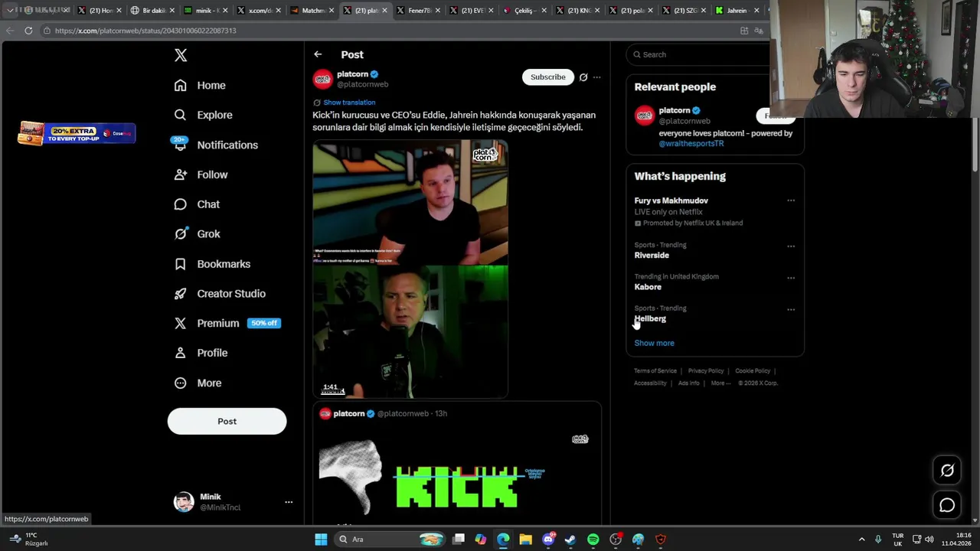Open the floating Grok button

coord(947,471)
